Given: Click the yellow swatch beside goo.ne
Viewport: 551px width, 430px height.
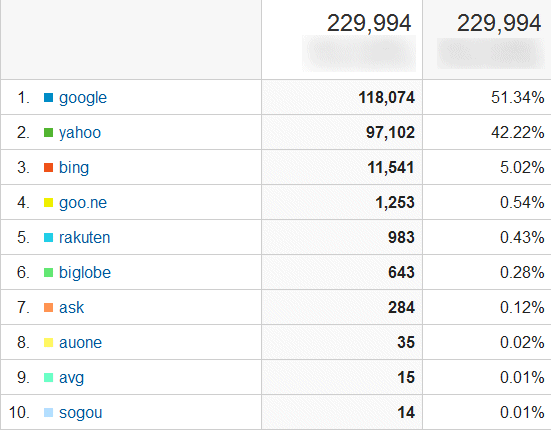Looking at the screenshot, I should click(48, 203).
